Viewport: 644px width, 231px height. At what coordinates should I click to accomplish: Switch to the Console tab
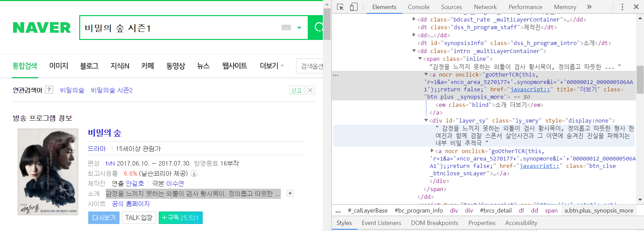pyautogui.click(x=418, y=7)
